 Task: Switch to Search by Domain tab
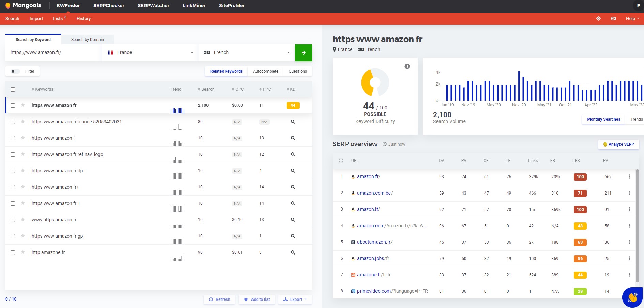coord(88,40)
